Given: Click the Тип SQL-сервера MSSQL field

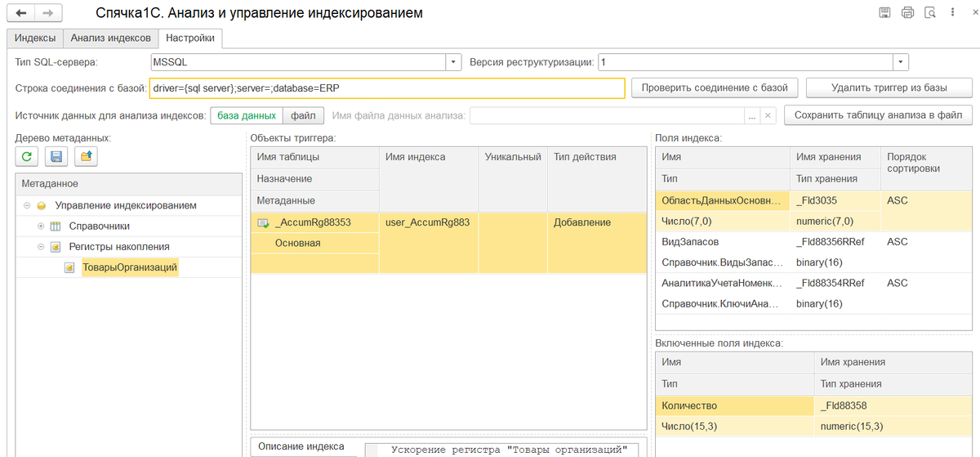Looking at the screenshot, I should click(298, 62).
